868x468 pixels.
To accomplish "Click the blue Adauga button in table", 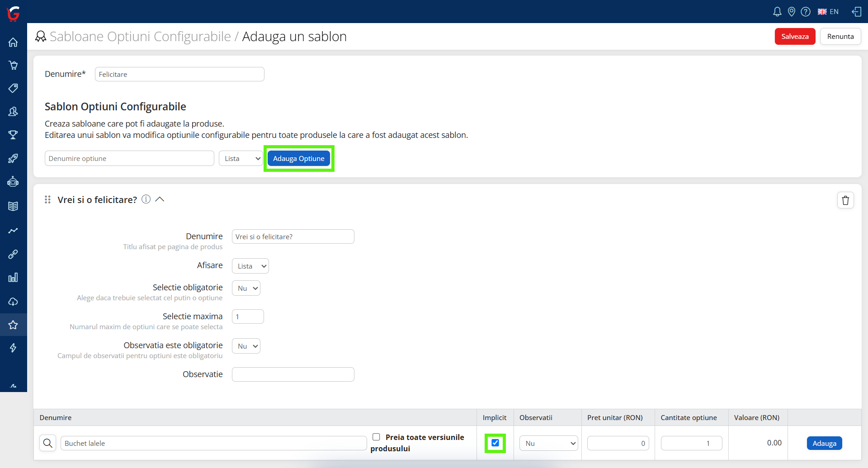I will [825, 443].
